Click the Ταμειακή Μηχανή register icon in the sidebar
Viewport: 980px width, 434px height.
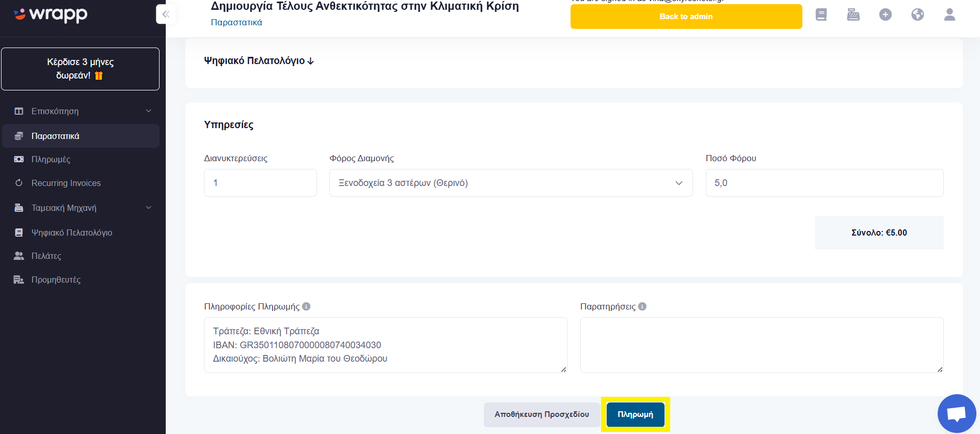tap(19, 208)
